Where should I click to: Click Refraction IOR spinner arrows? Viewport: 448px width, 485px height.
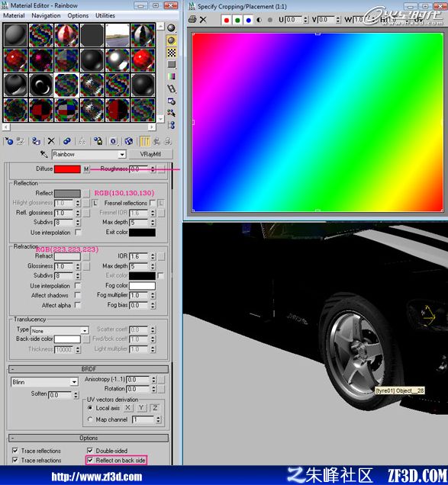153,256
